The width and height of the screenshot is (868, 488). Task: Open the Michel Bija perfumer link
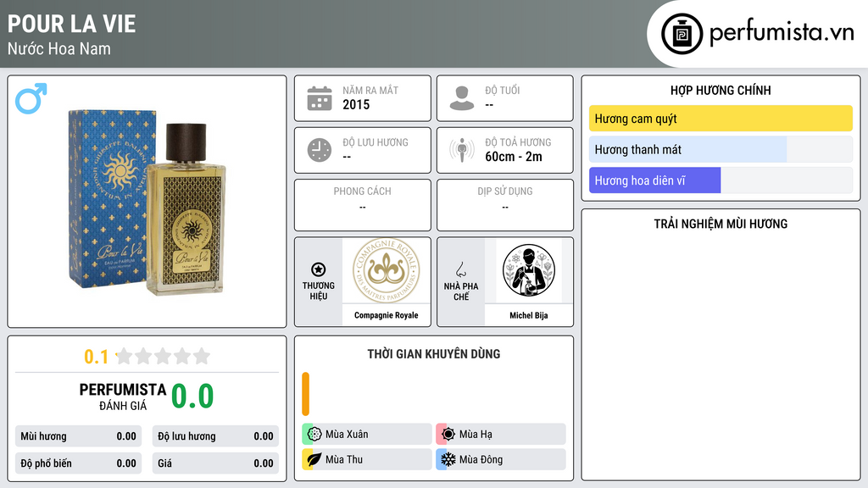click(529, 315)
